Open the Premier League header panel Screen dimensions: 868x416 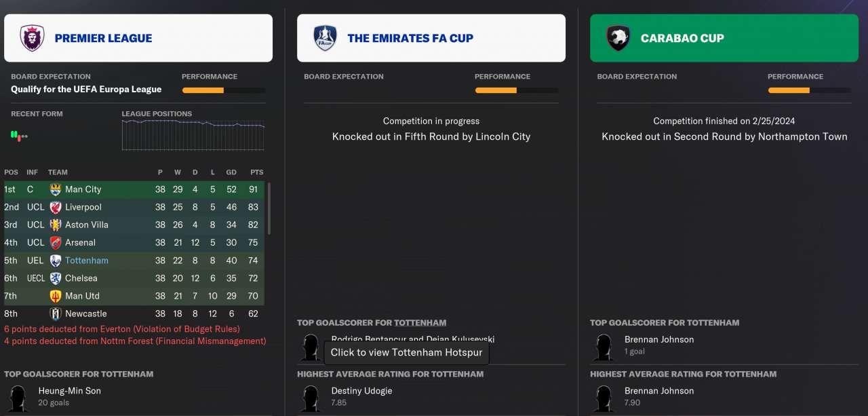pyautogui.click(x=138, y=38)
